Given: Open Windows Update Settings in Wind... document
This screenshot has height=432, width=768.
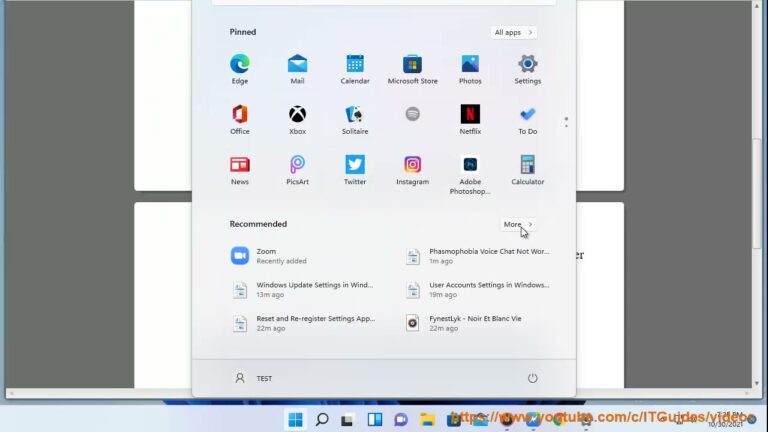Looking at the screenshot, I should tap(304, 289).
